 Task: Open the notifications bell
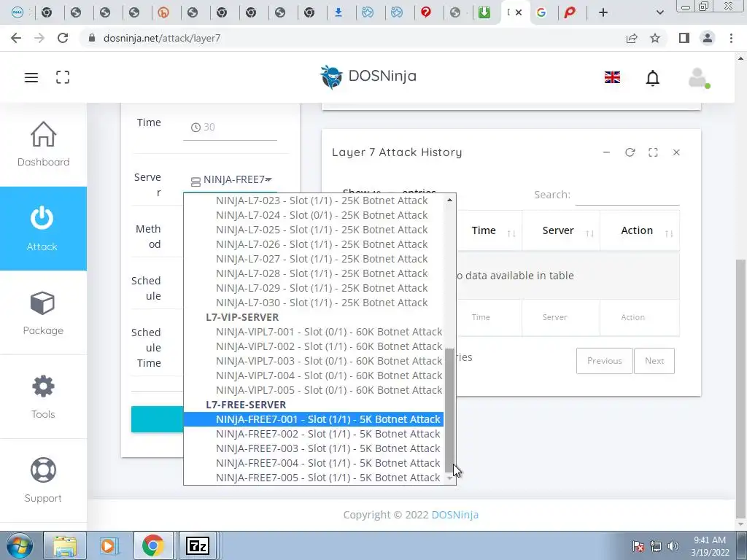(653, 77)
